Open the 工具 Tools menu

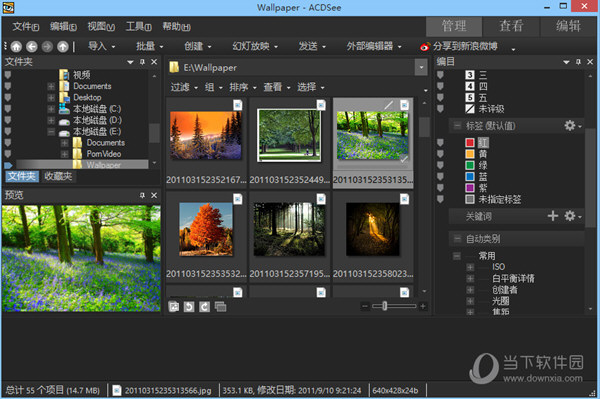(139, 26)
